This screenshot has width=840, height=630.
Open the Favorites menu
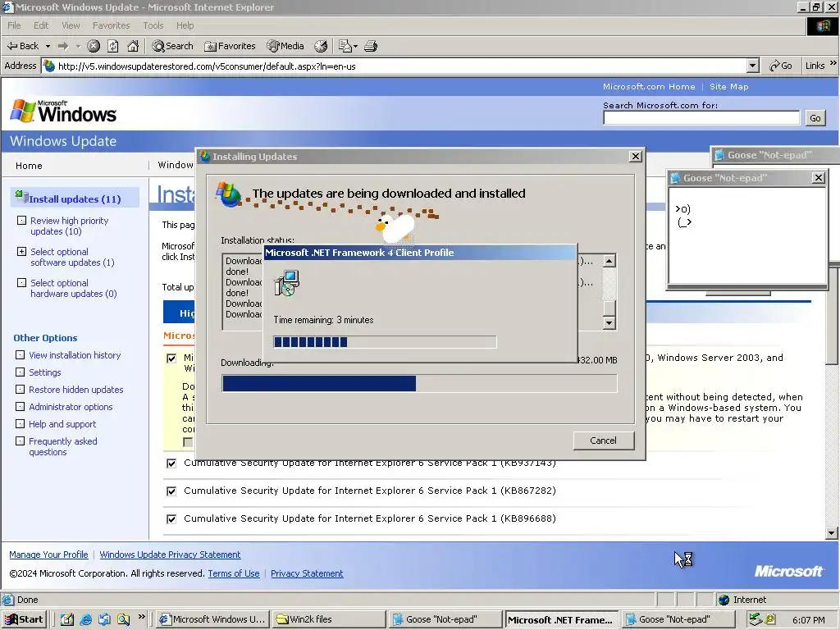[111, 25]
